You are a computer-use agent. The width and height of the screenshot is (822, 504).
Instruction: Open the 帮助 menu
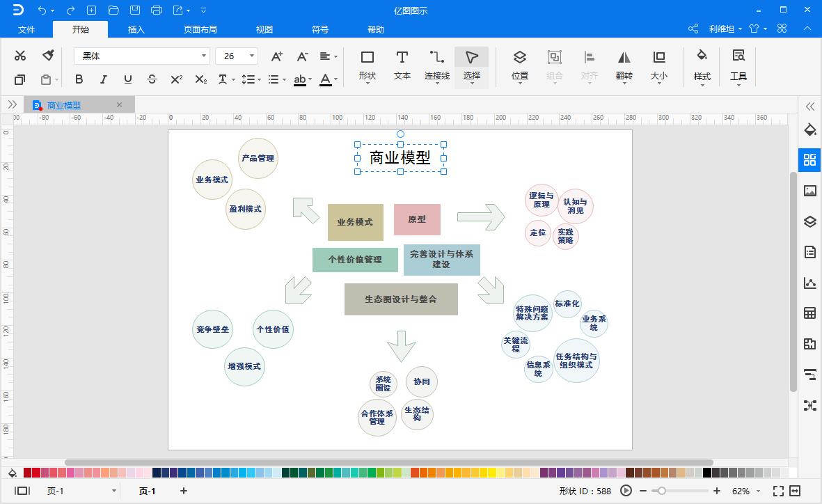coord(375,29)
